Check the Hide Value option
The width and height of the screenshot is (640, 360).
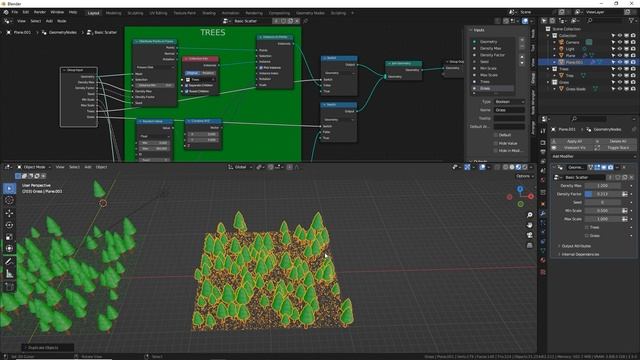(496, 143)
